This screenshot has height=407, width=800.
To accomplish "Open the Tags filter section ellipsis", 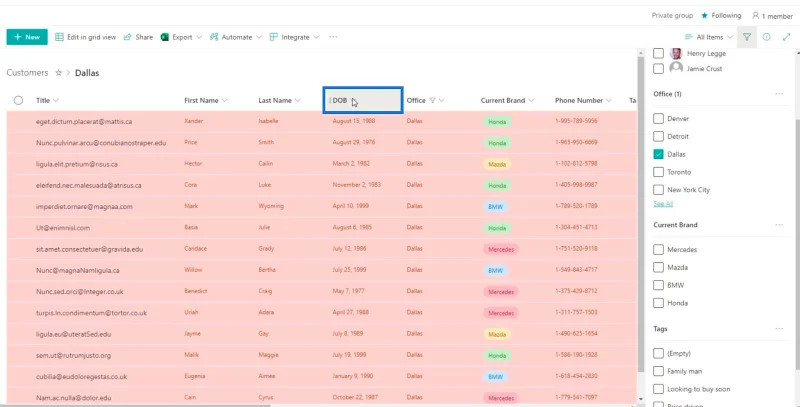I will [x=779, y=329].
